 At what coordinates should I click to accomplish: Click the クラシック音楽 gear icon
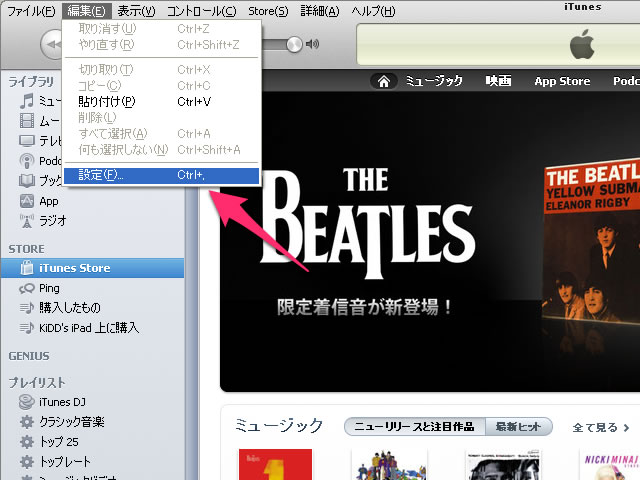(x=27, y=422)
